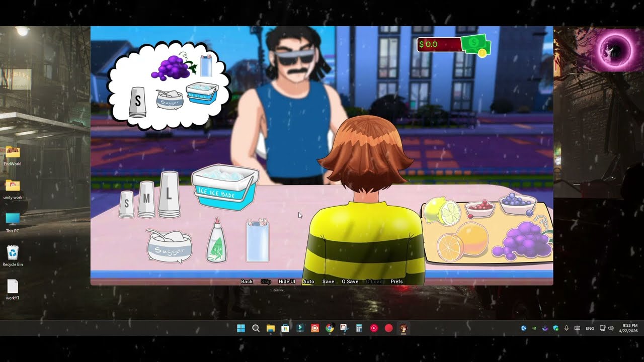
Task: Open Snipping Tool from the taskbar
Action: (344, 328)
